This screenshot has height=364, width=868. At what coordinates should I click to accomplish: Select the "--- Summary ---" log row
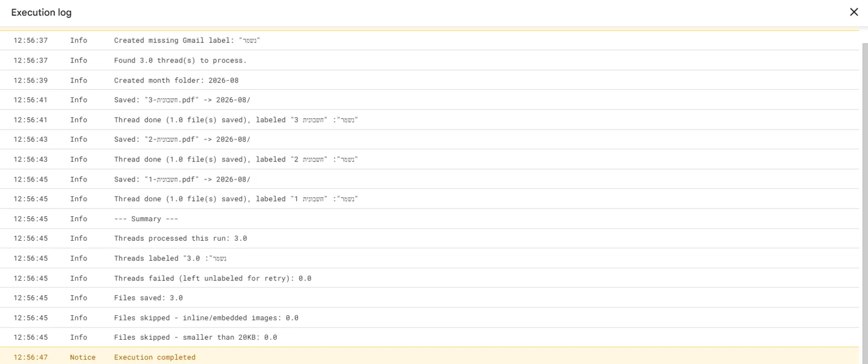click(430, 219)
